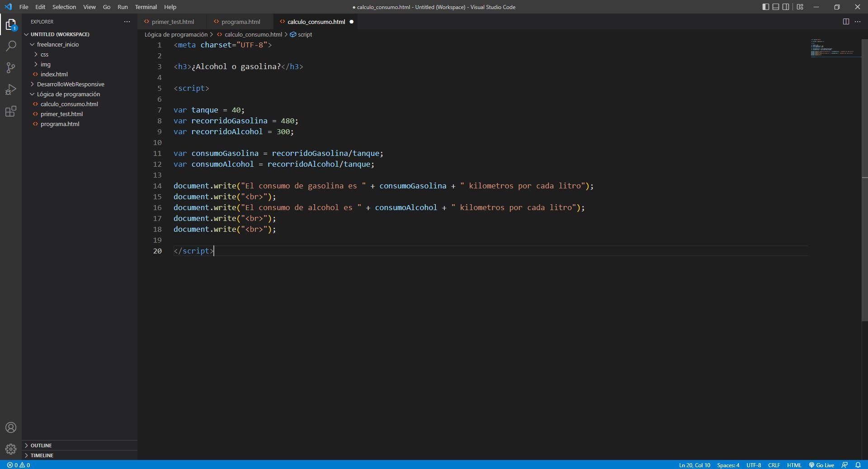The width and height of the screenshot is (868, 469).
Task: Click Ln 20, Col 10 in status bar
Action: pos(694,465)
